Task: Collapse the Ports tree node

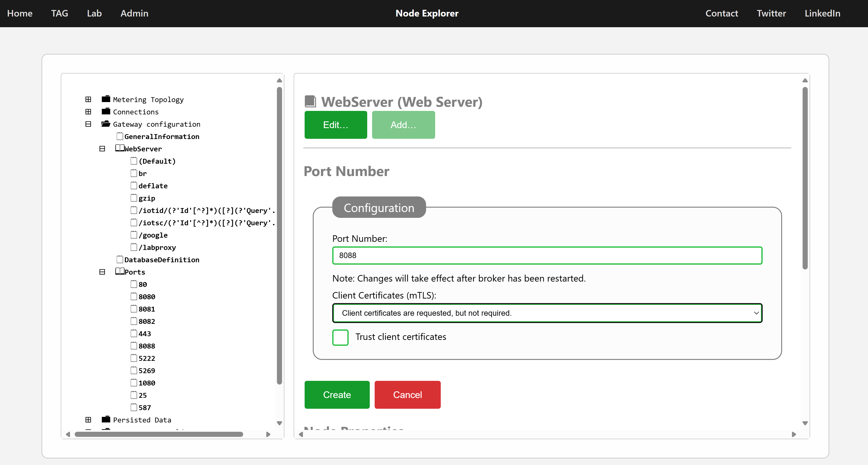Action: pos(102,272)
